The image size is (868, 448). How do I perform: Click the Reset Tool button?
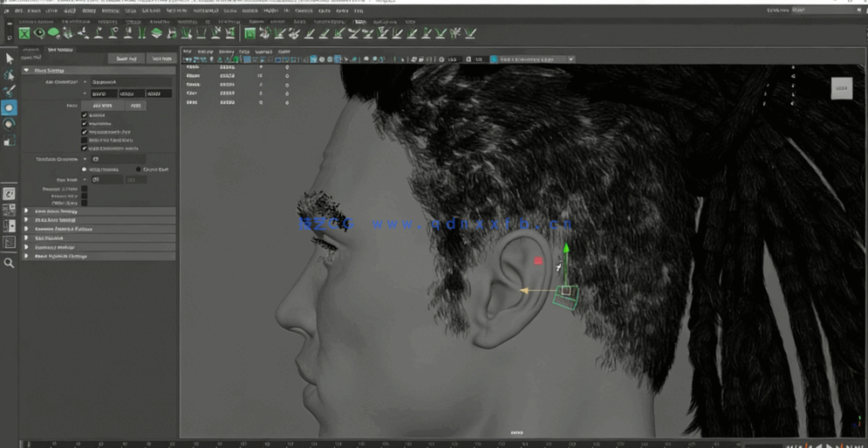point(126,59)
